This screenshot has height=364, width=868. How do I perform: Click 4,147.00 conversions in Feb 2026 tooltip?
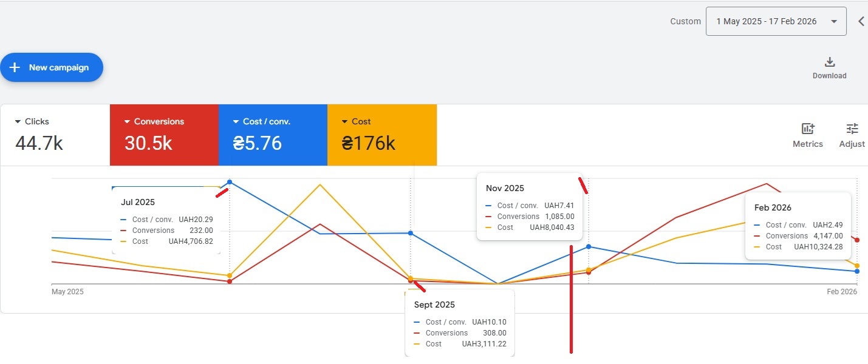pos(828,236)
